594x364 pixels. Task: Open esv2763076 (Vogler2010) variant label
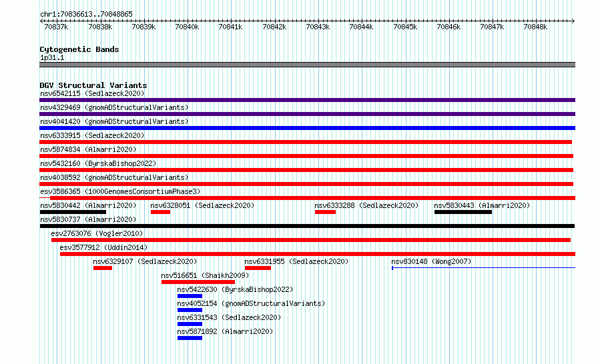97,233
